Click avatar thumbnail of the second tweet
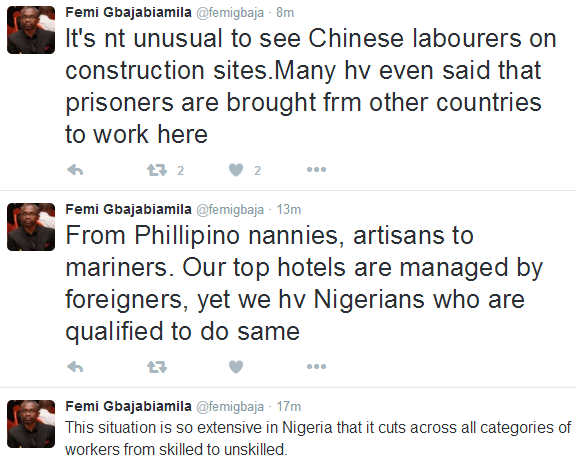Image resolution: width=577 pixels, height=463 pixels. [x=31, y=227]
